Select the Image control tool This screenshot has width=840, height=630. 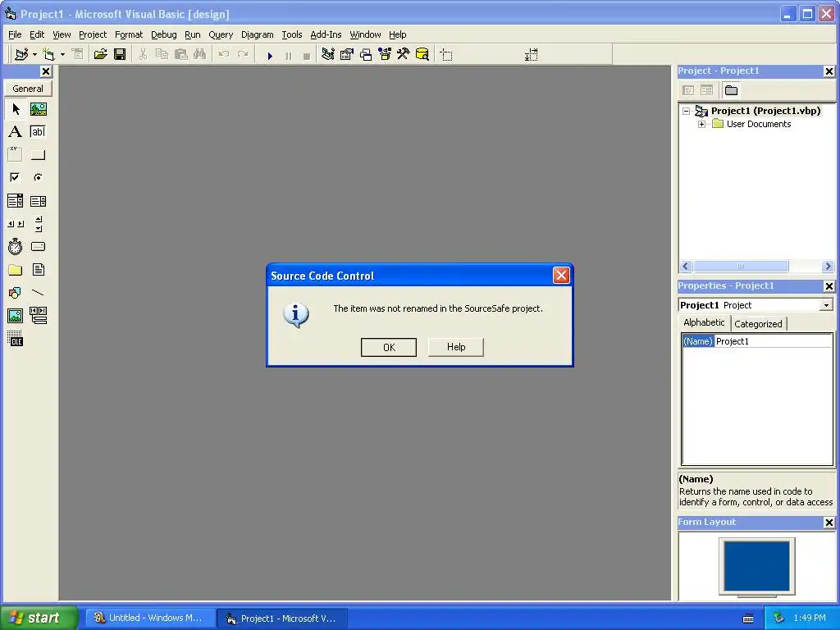click(x=16, y=316)
